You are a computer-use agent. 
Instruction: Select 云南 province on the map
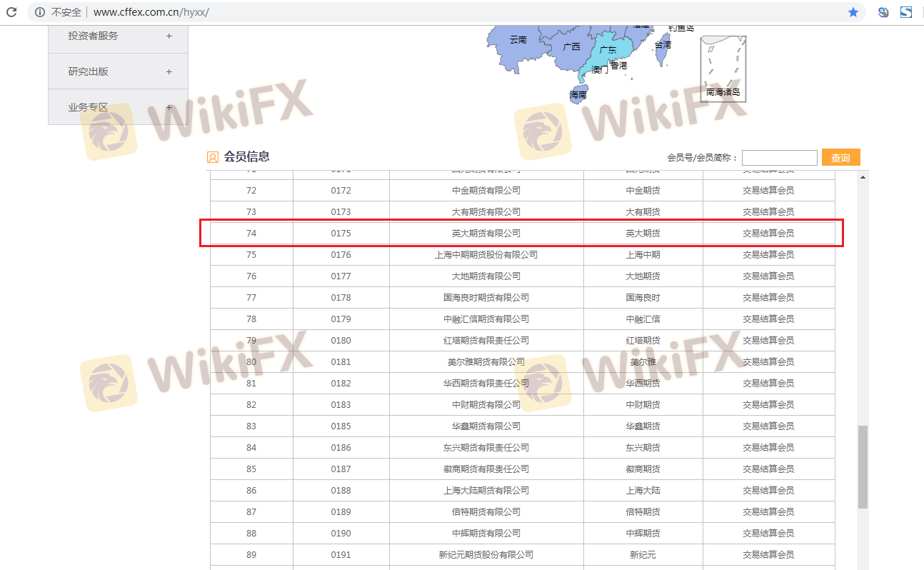518,40
